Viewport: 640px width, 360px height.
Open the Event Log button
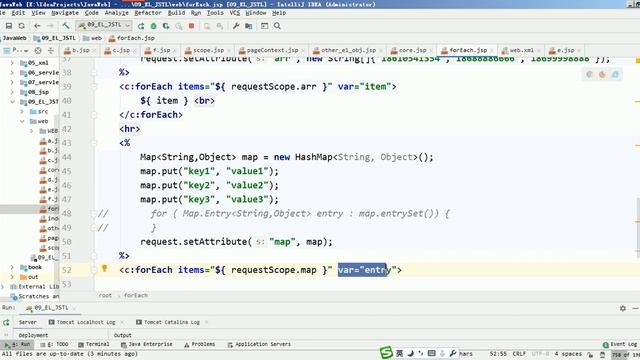(620, 344)
